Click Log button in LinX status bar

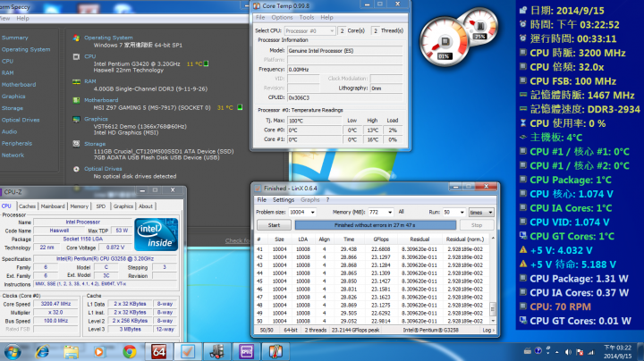pos(488,331)
